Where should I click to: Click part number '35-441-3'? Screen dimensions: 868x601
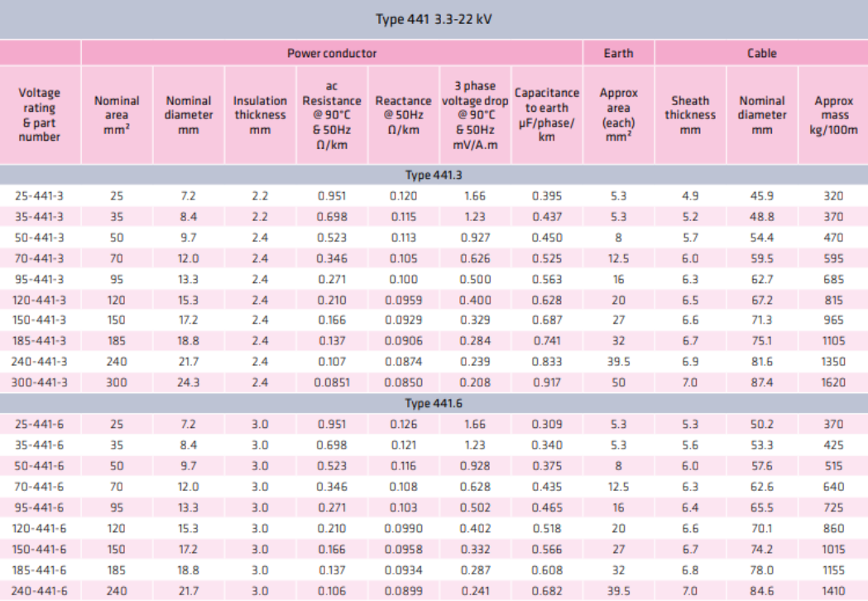coord(39,217)
